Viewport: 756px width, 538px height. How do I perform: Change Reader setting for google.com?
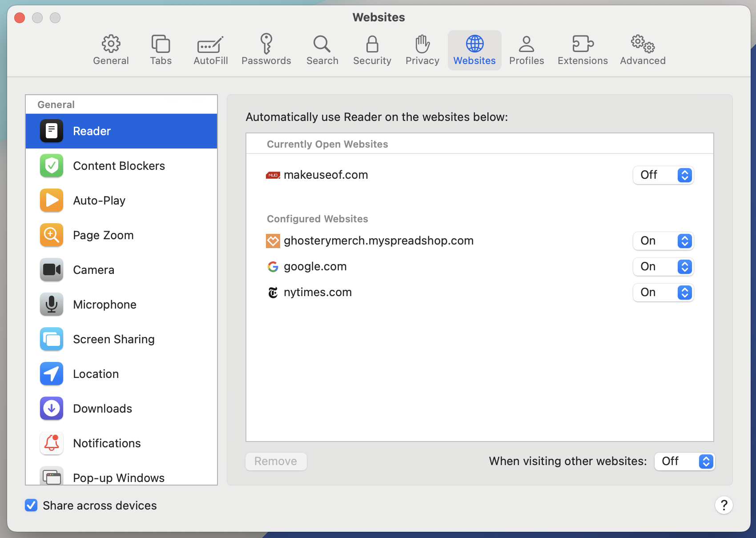(x=663, y=266)
